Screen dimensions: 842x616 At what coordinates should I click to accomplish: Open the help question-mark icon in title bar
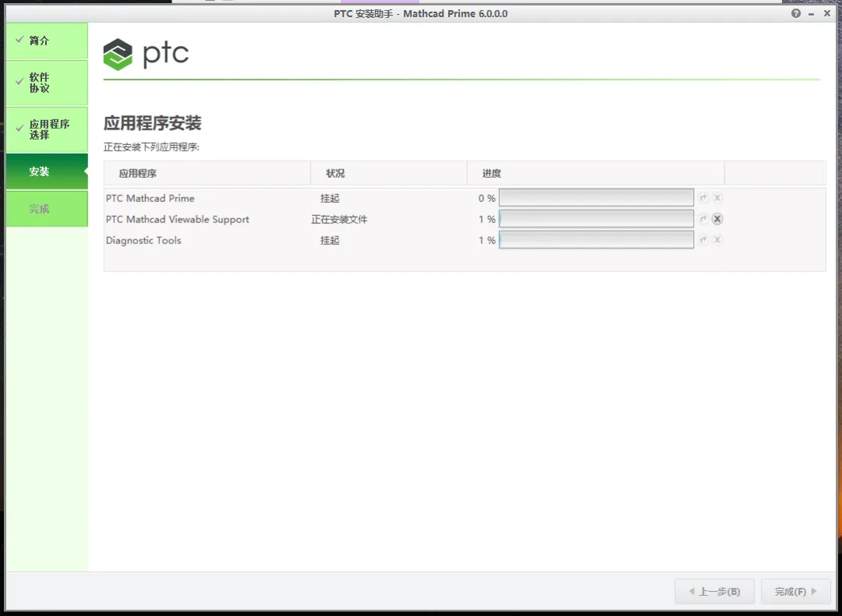(x=796, y=13)
